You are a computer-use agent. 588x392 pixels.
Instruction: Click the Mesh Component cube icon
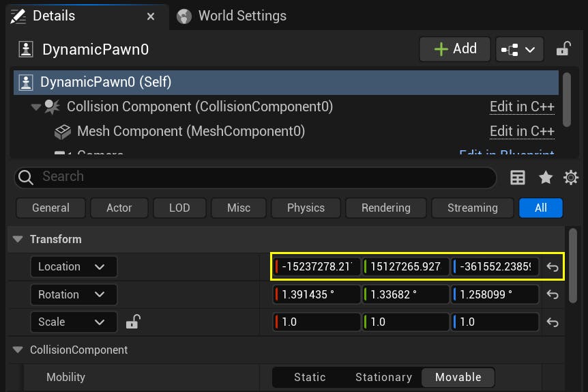click(63, 132)
